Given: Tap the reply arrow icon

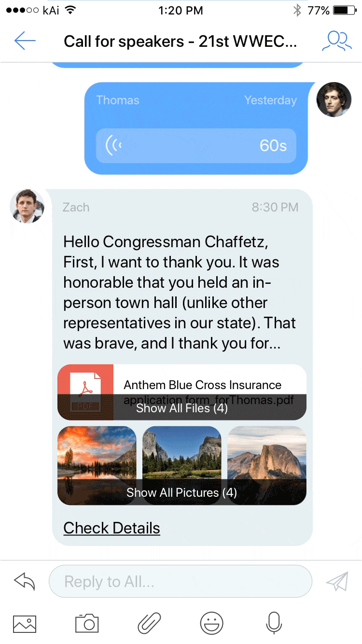Looking at the screenshot, I should point(25,581).
